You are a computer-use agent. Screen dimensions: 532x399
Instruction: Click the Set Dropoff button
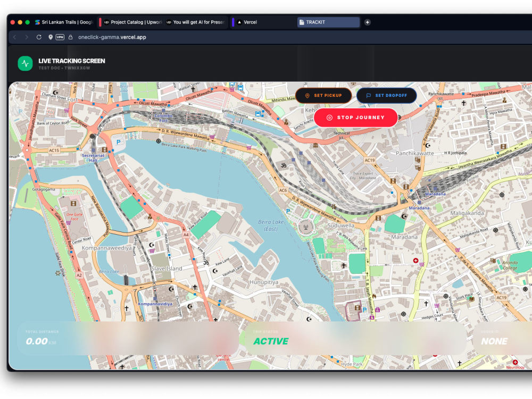pyautogui.click(x=386, y=95)
